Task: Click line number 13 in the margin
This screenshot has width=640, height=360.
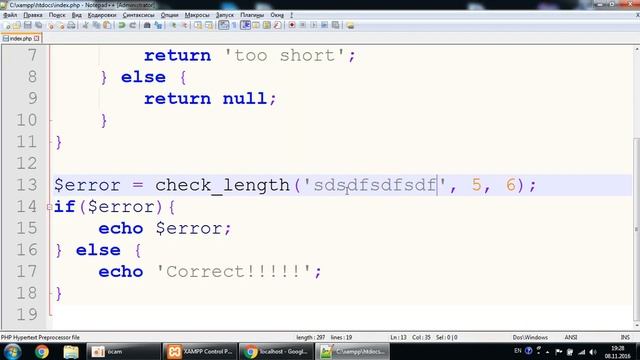Action: pyautogui.click(x=27, y=185)
